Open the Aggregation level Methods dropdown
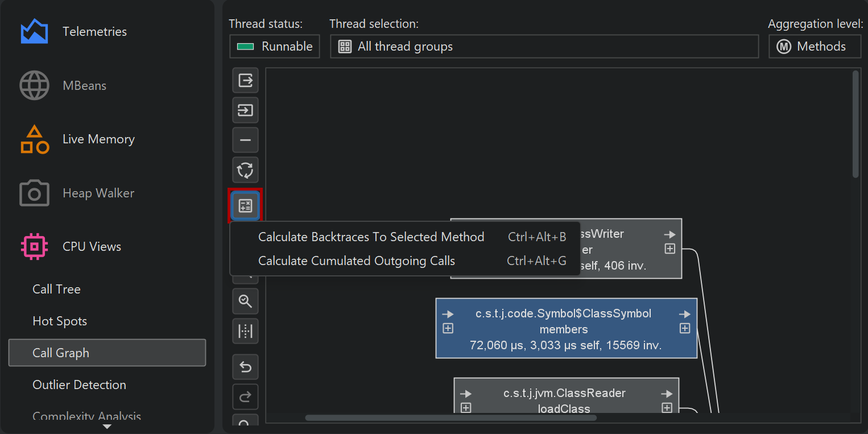Image resolution: width=868 pixels, height=434 pixels. [814, 47]
